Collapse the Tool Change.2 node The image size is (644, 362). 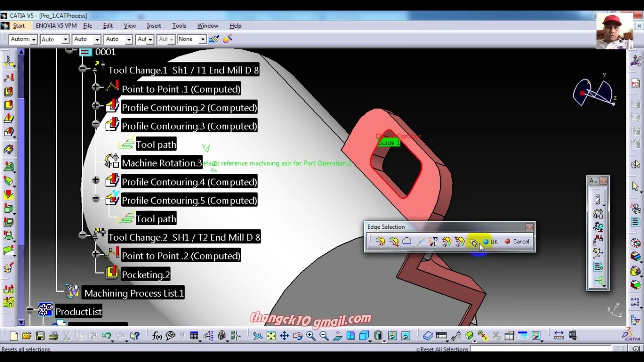(83, 235)
